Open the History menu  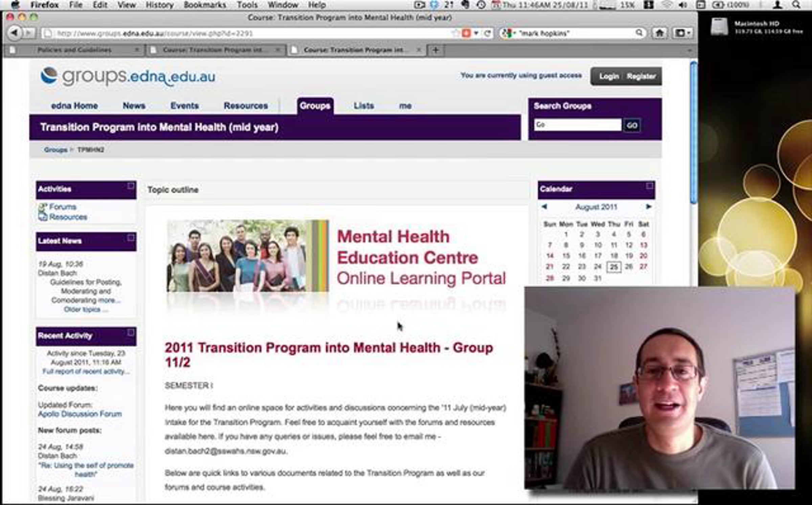[x=159, y=5]
